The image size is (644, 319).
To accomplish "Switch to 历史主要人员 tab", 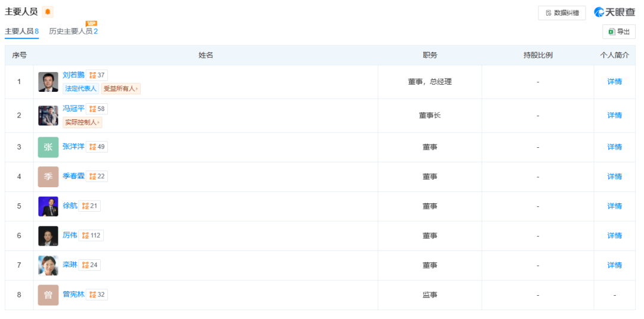I will pos(73,31).
